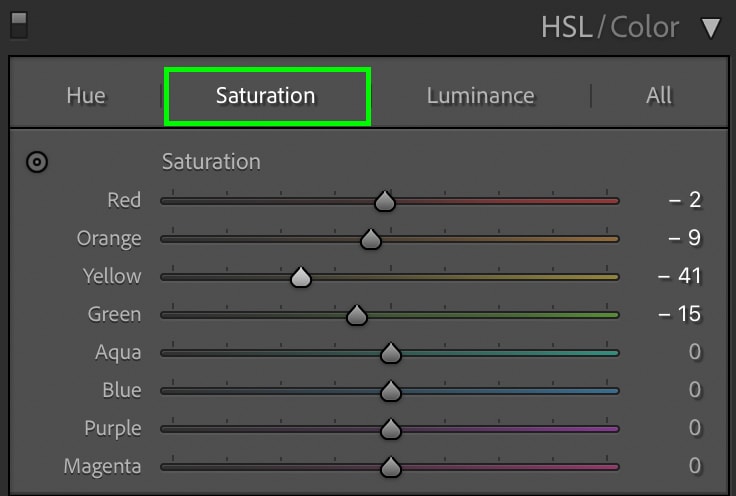
Task: Click the Orange slider label
Action: pyautogui.click(x=109, y=239)
